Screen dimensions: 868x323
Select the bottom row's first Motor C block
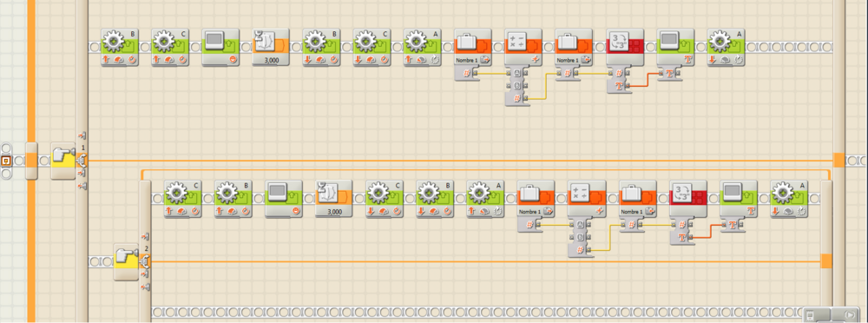[x=182, y=199]
